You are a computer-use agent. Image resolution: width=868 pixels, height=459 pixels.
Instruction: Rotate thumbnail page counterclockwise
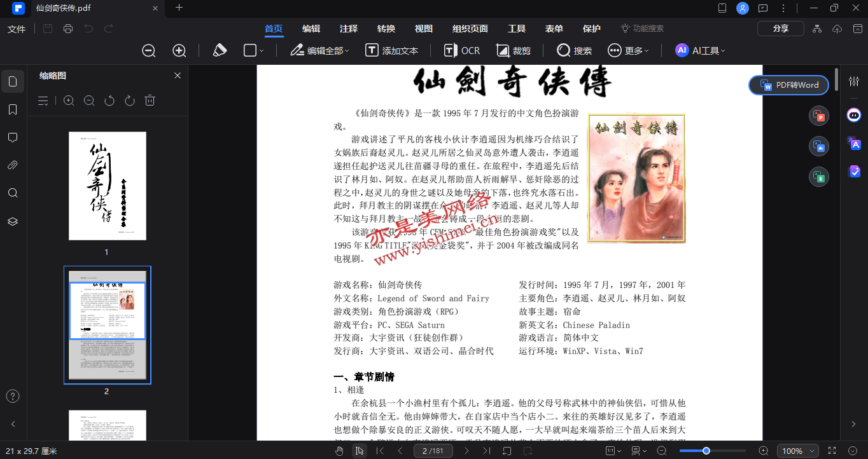click(x=109, y=100)
